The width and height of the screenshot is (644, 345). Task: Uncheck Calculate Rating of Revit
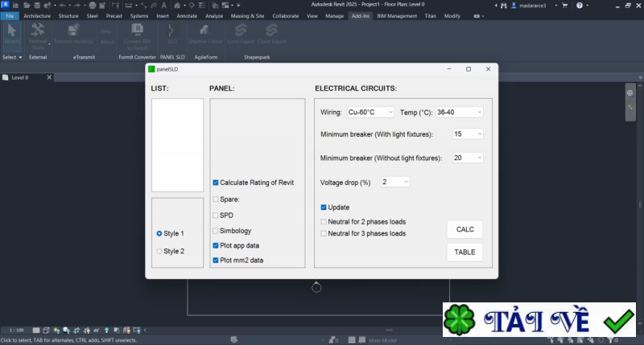216,183
